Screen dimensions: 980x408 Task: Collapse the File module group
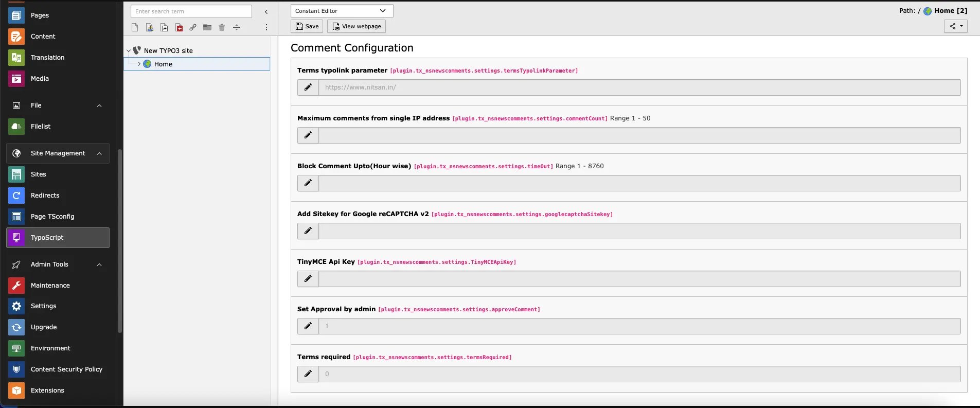click(99, 105)
